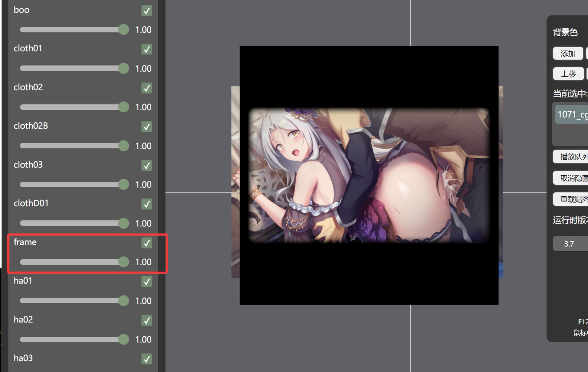Click the 播放队列 button

click(x=571, y=157)
